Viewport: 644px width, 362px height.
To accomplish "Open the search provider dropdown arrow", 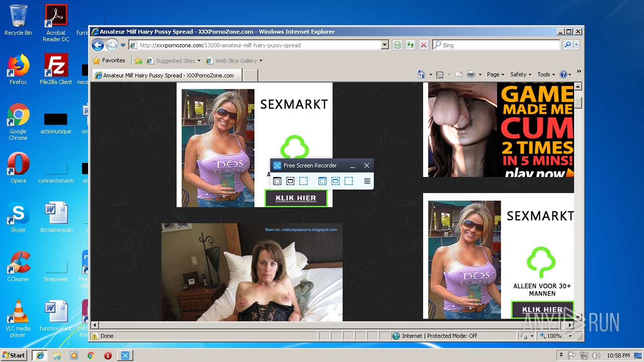I will [577, 45].
